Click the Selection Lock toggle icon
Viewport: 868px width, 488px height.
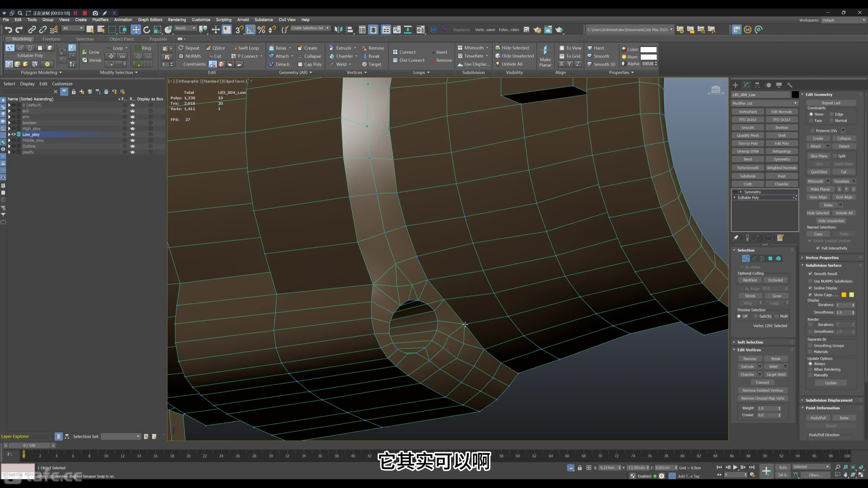580,468
